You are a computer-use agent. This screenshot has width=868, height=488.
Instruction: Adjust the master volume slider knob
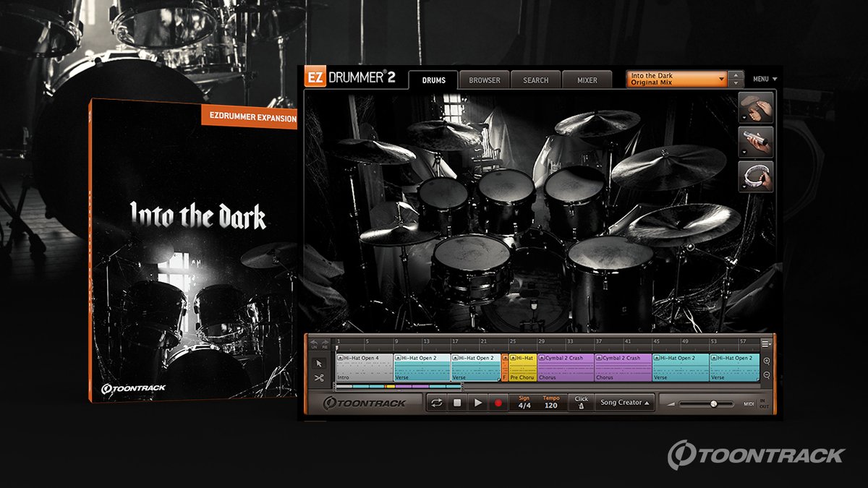coord(713,403)
